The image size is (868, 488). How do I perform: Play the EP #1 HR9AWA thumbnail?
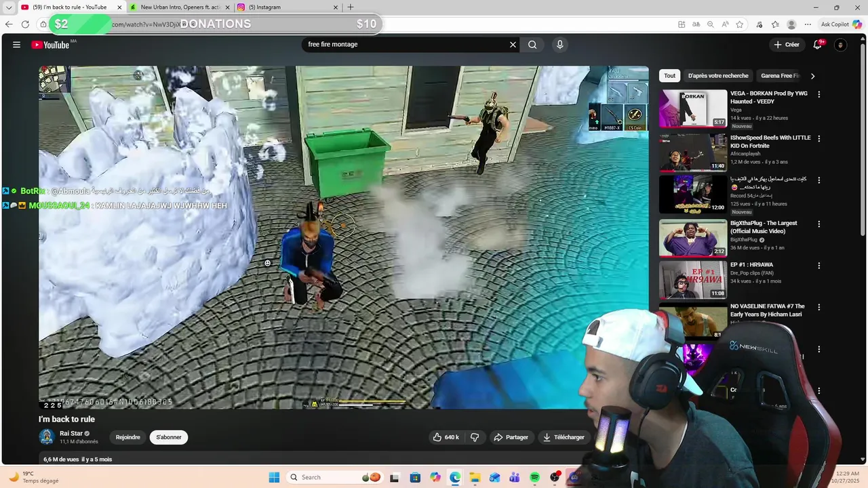click(693, 279)
